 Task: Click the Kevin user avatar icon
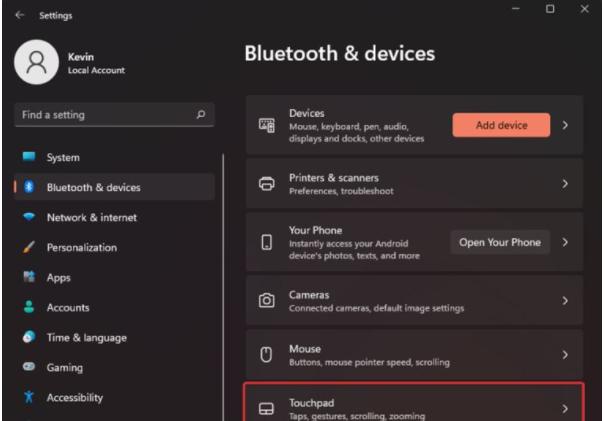coord(37,62)
